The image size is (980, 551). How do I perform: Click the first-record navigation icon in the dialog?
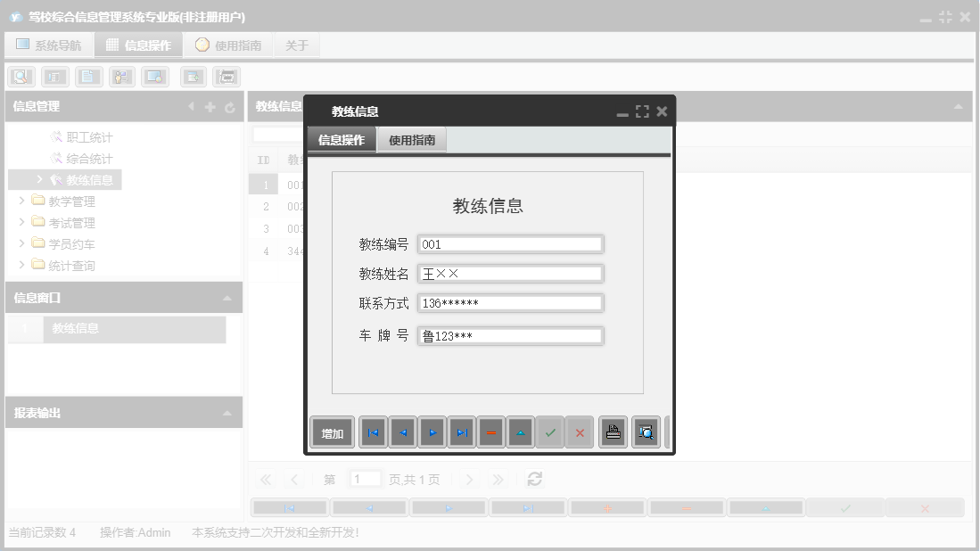point(373,432)
